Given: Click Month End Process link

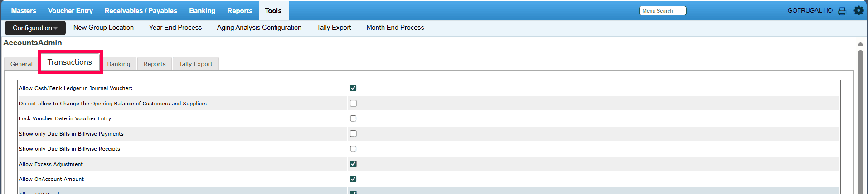Looking at the screenshot, I should [395, 28].
